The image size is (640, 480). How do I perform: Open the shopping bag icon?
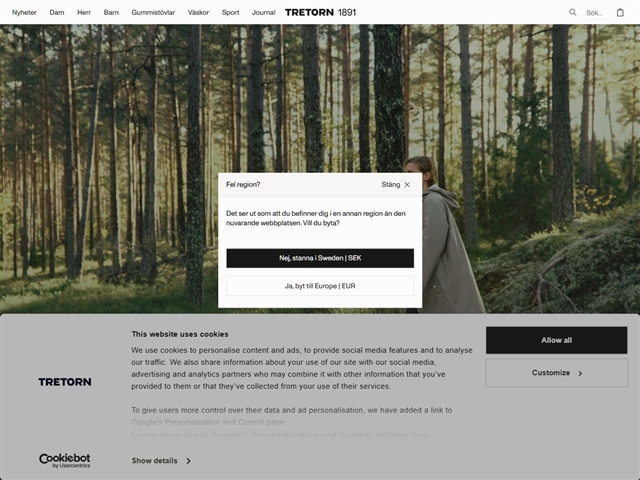[620, 12]
